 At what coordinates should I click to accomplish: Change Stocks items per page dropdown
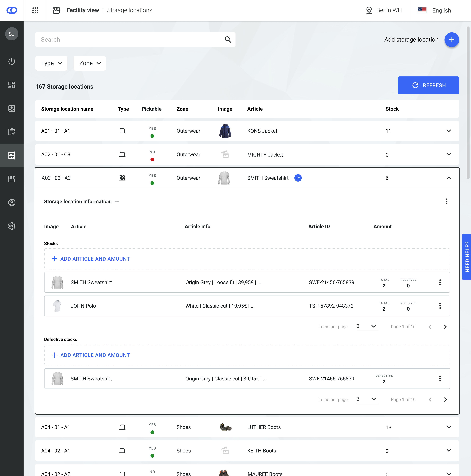pyautogui.click(x=367, y=326)
